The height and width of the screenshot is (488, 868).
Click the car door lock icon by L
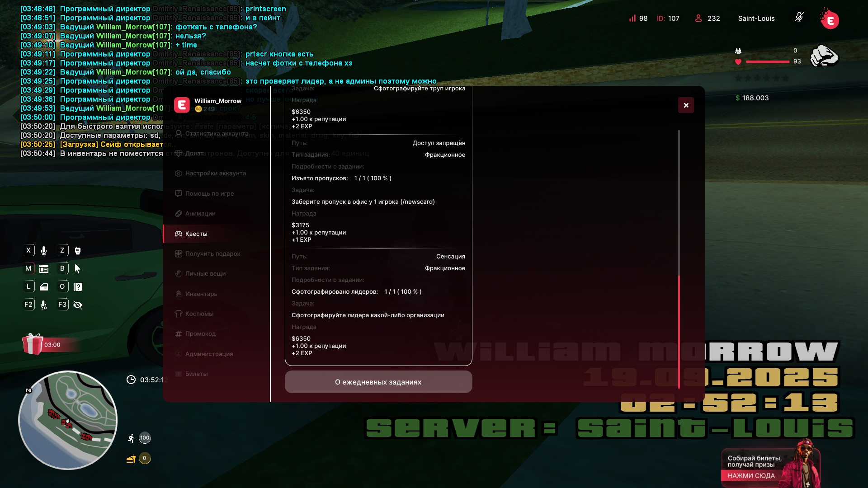[x=44, y=287]
